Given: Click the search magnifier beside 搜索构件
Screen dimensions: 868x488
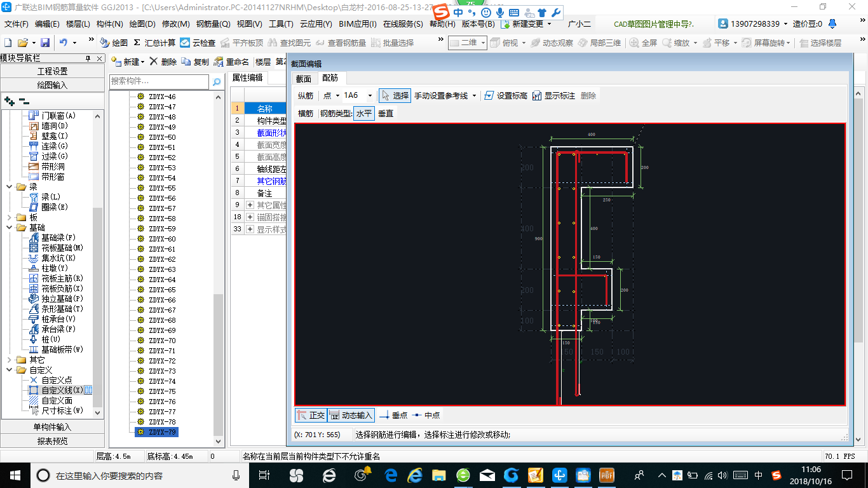Looking at the screenshot, I should [x=217, y=82].
